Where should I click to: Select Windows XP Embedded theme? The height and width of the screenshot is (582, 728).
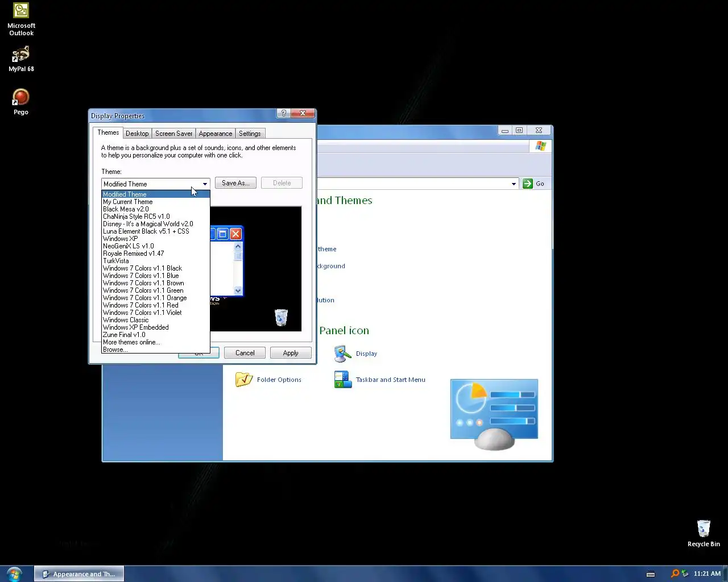pyautogui.click(x=156, y=327)
